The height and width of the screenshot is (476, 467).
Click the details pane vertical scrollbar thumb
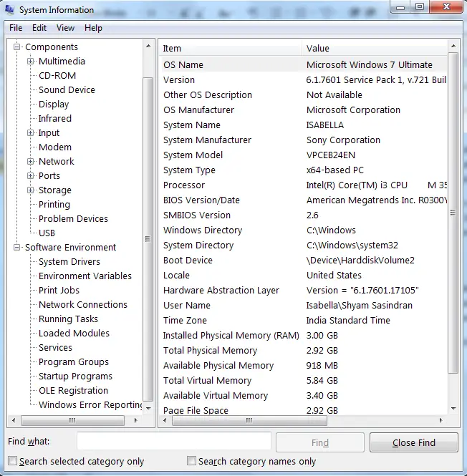coord(453,213)
